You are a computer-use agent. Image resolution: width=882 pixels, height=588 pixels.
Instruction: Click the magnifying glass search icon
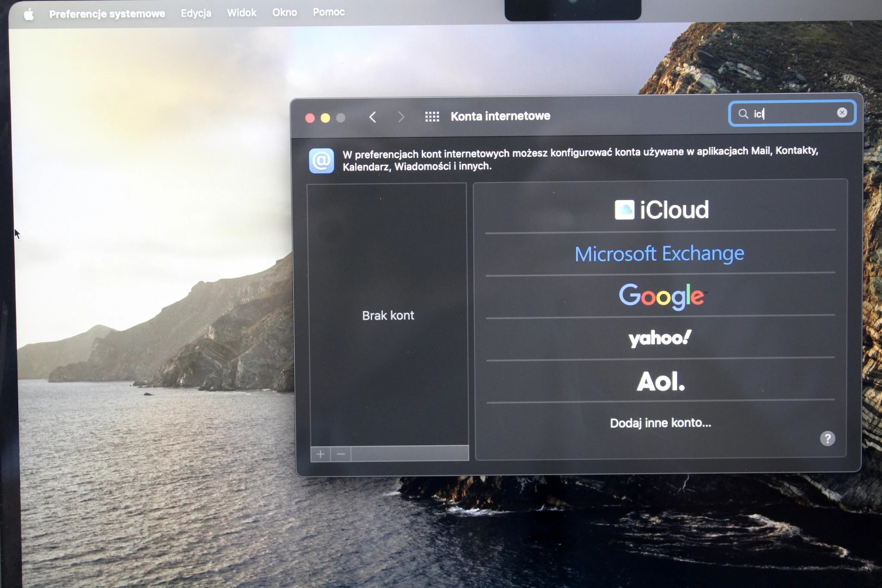743,113
